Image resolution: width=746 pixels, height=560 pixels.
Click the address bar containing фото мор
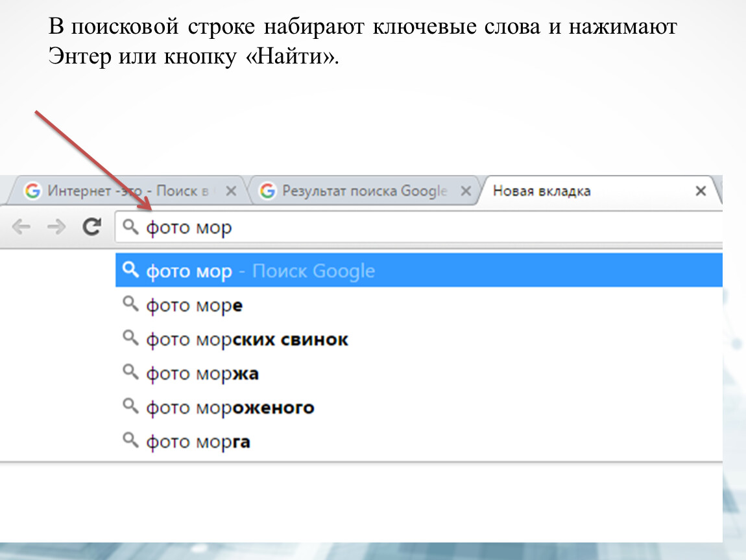point(418,227)
